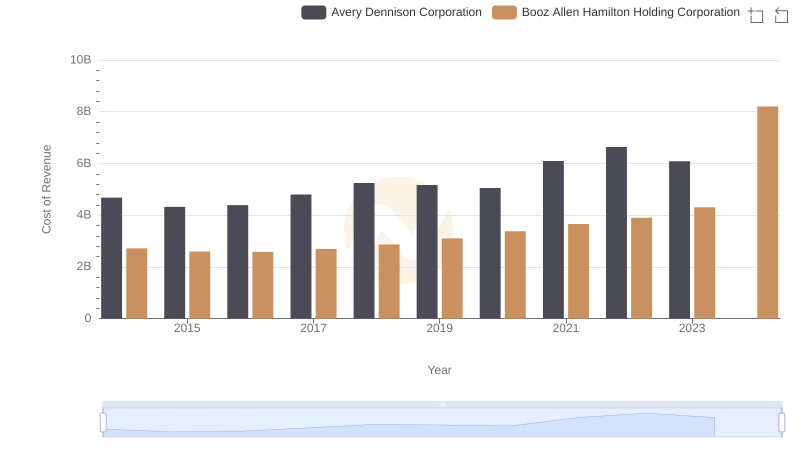Click the Avery Dennison 2017 dark bar
This screenshot has height=461, width=800.
click(x=301, y=257)
